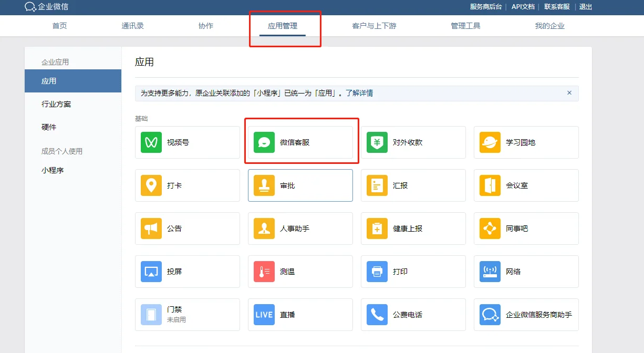
Task: Open the 打印 printer icon
Action: tap(377, 272)
